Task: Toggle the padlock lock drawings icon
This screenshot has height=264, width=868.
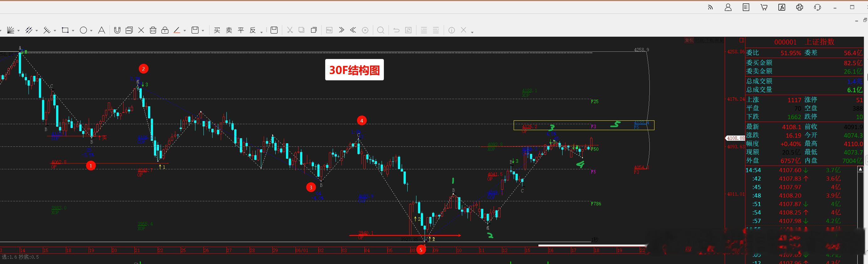Action: coord(165,30)
